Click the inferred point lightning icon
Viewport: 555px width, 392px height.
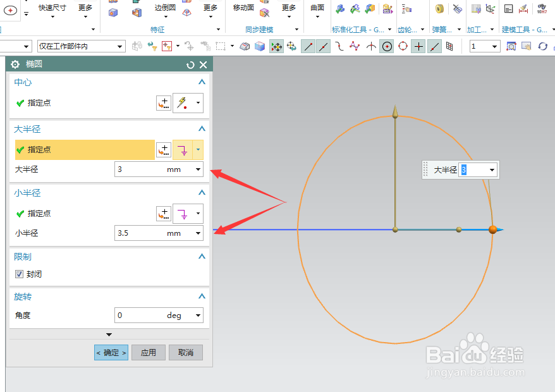coord(183,103)
